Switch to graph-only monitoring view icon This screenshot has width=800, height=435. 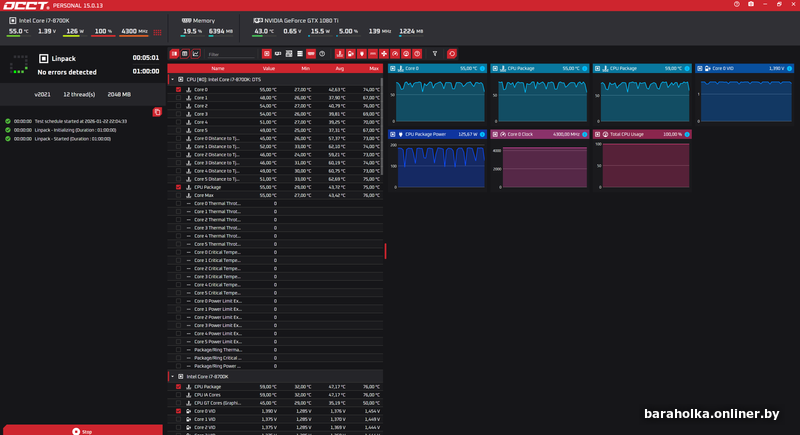195,53
